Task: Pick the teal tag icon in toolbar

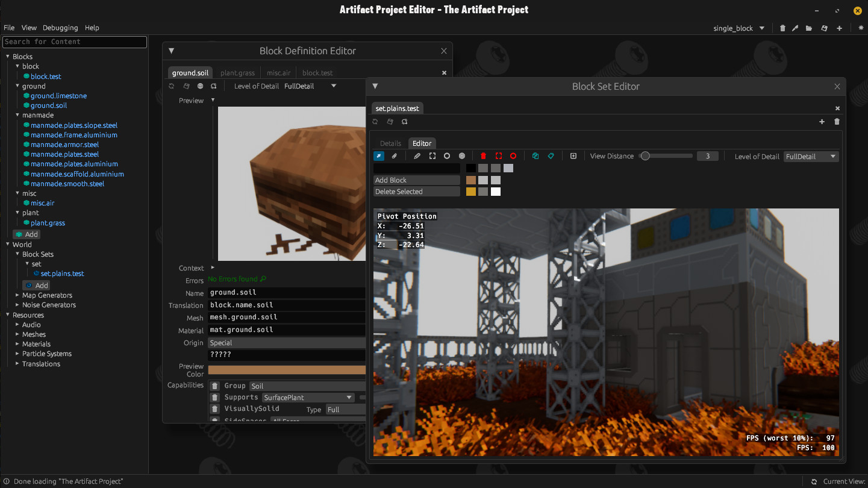Action: pyautogui.click(x=551, y=156)
